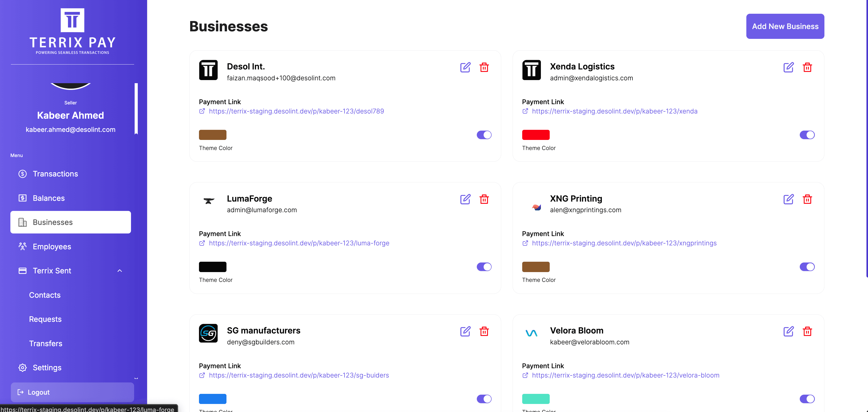Click external link icon for Desol Int. payment link
The height and width of the screenshot is (412, 868).
(x=202, y=111)
